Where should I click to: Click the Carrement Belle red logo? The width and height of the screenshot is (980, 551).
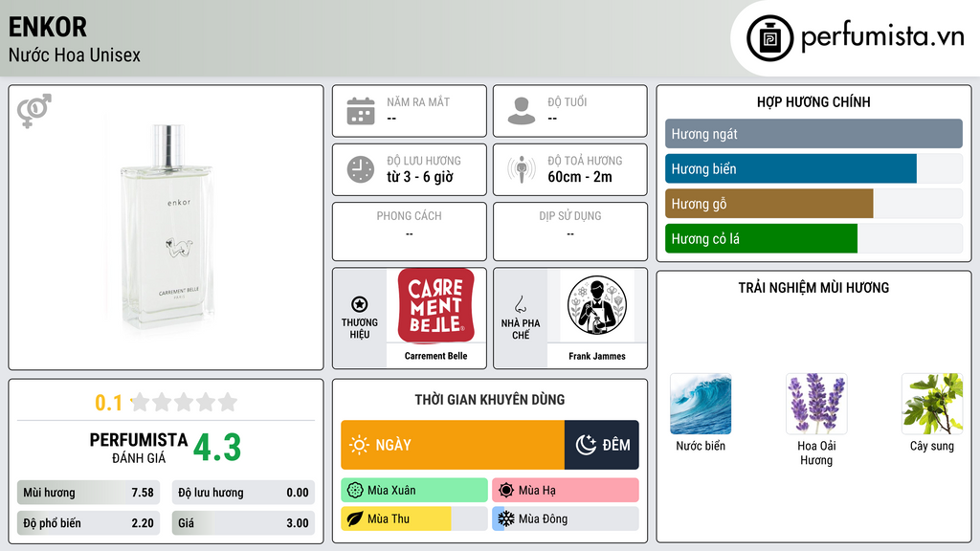click(436, 305)
